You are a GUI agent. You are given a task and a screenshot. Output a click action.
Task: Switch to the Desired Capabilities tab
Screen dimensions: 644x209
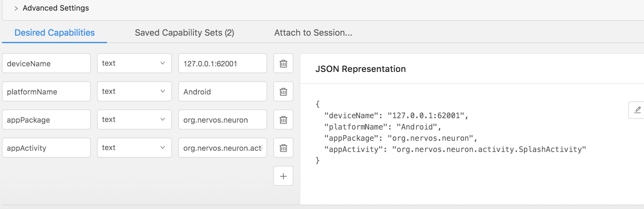tap(55, 33)
